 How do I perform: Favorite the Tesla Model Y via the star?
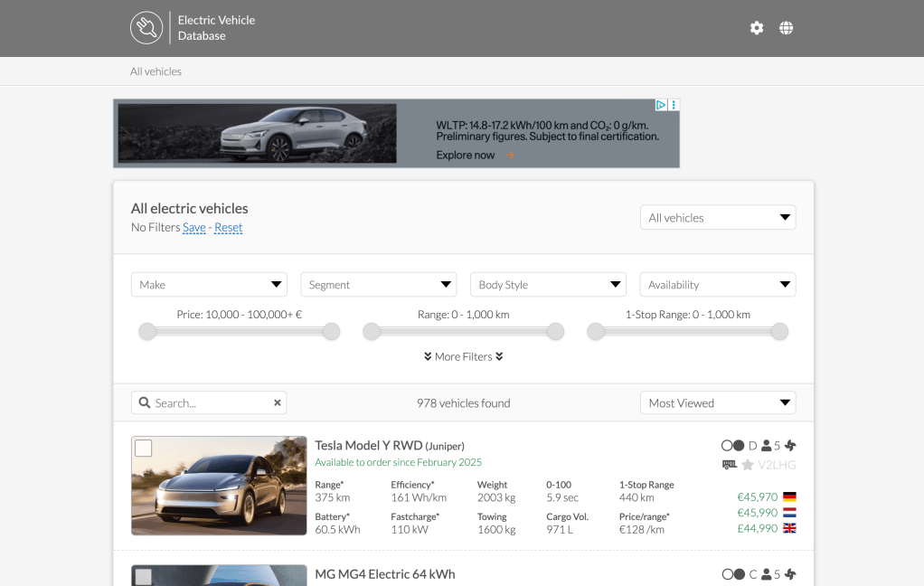coord(748,465)
